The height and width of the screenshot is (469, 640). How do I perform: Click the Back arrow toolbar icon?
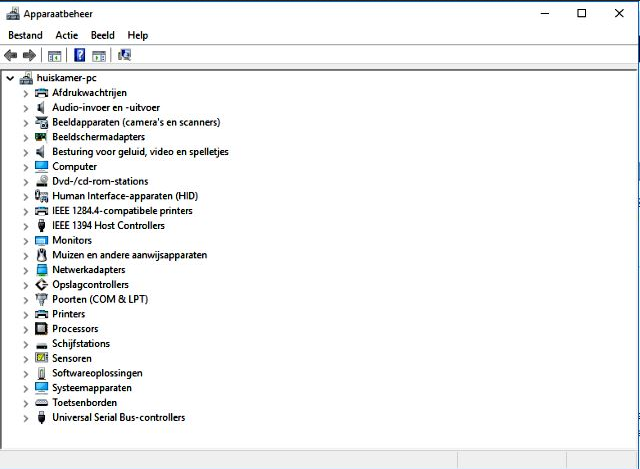click(11, 55)
